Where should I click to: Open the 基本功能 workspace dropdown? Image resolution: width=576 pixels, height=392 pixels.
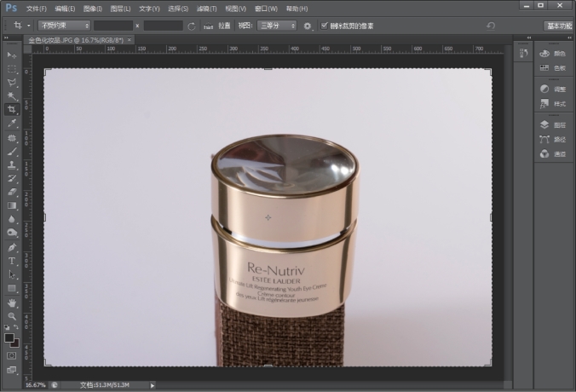[559, 26]
